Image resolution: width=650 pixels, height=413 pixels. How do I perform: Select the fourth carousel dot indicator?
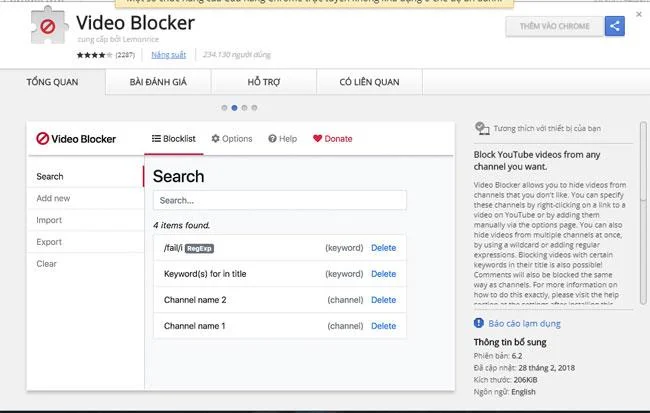[254, 108]
